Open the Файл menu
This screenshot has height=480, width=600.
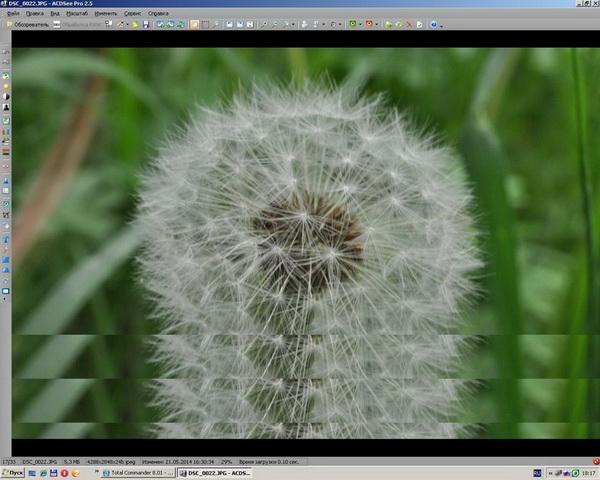13,13
